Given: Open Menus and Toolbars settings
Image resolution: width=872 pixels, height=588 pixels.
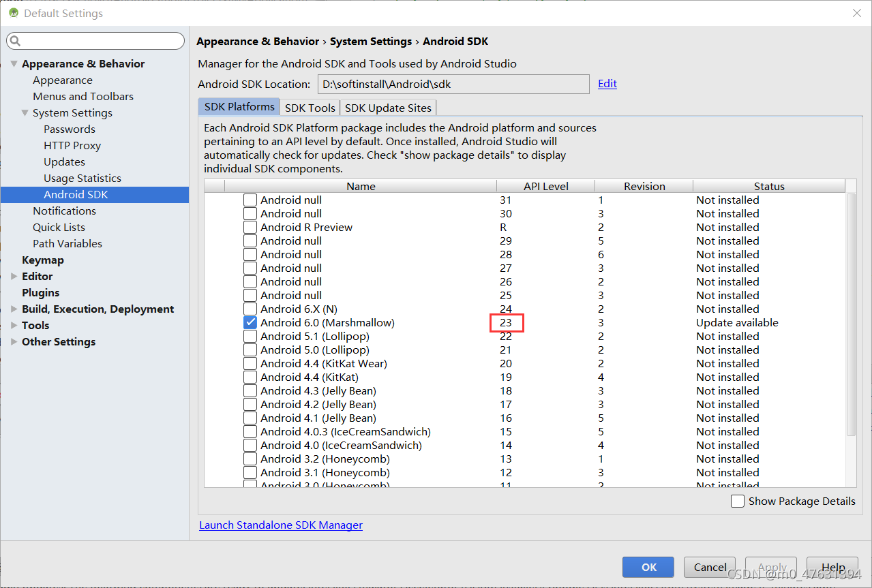Looking at the screenshot, I should point(83,97).
